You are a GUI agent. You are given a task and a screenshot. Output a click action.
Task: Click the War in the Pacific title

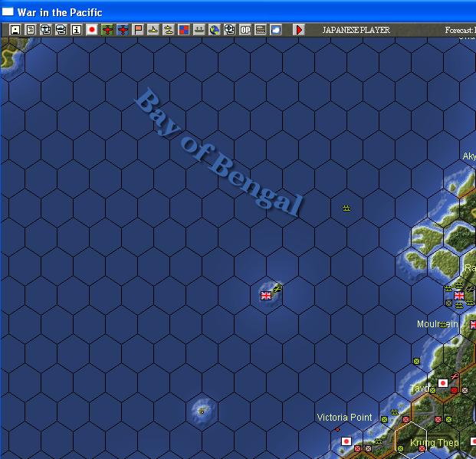coord(60,12)
